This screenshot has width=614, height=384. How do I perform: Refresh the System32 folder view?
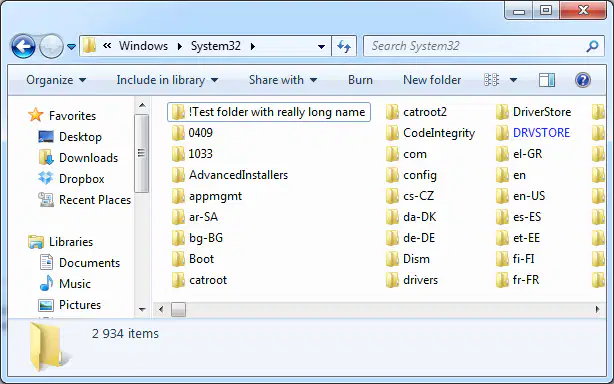pyautogui.click(x=344, y=46)
